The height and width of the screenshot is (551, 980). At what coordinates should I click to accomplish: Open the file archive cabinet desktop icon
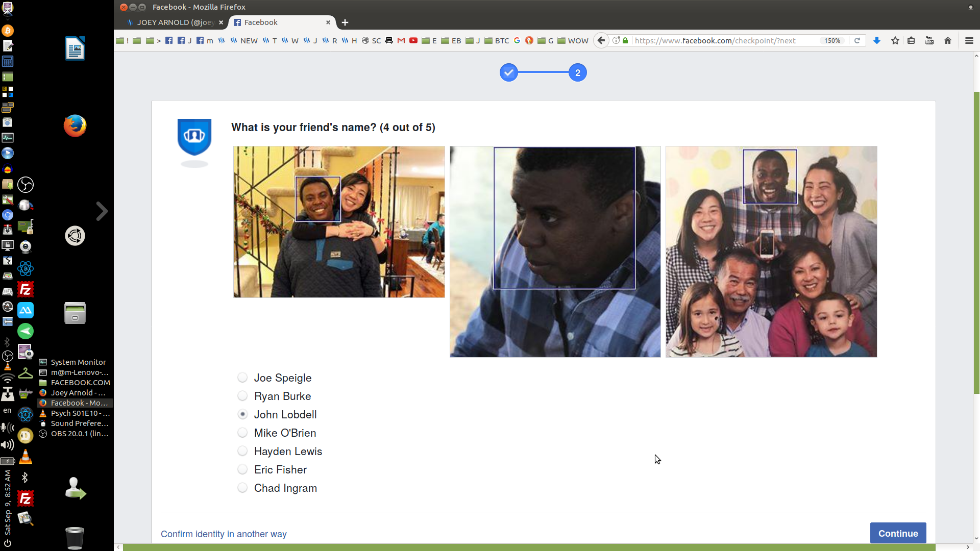coord(75,313)
